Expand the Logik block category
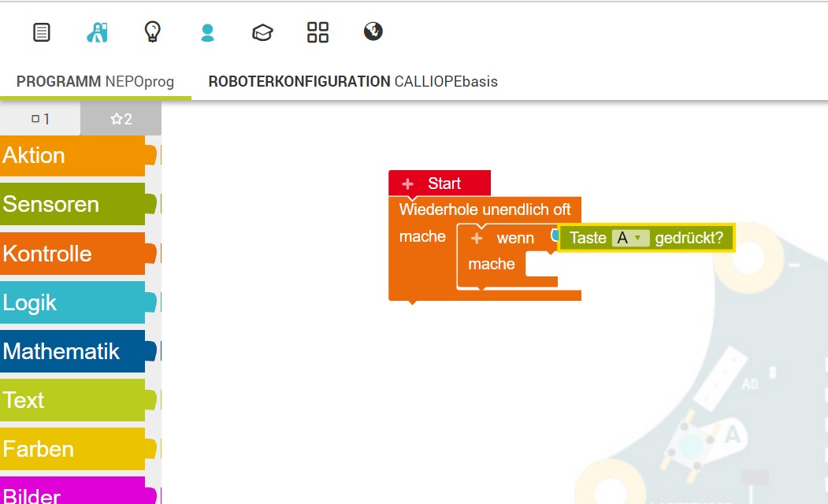The height and width of the screenshot is (504, 828). tap(72, 302)
